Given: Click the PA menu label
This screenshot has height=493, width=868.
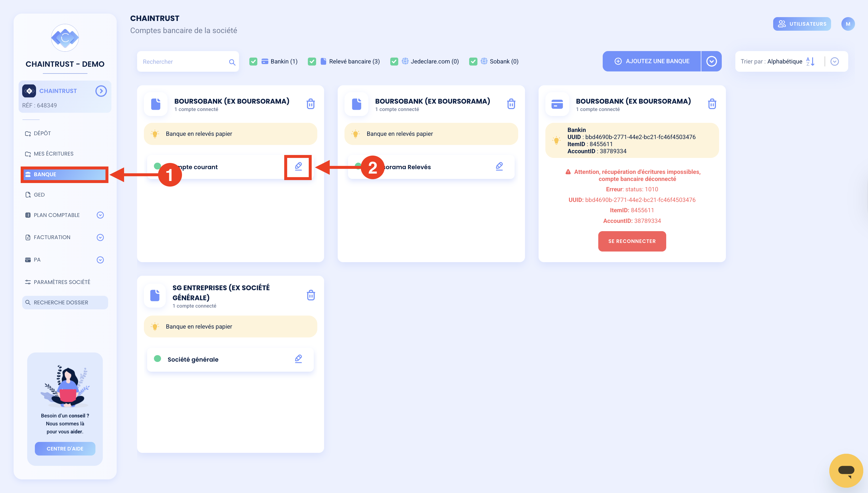Looking at the screenshot, I should click(x=37, y=260).
